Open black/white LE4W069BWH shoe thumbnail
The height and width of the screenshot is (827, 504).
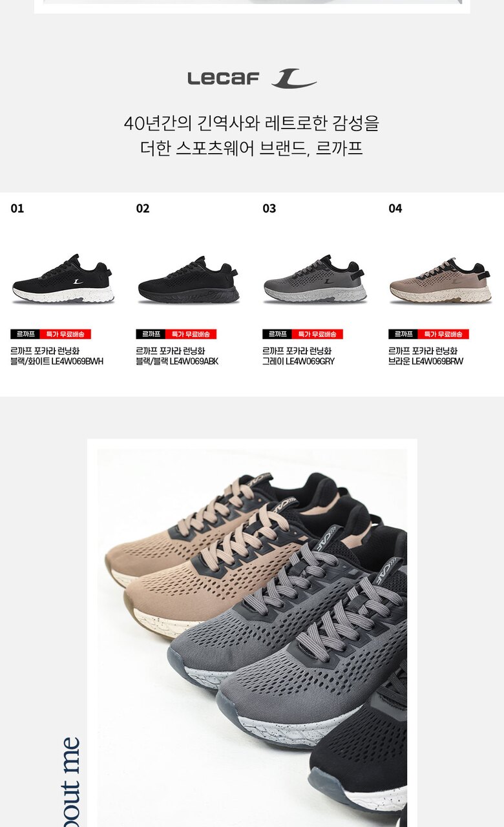point(63,279)
